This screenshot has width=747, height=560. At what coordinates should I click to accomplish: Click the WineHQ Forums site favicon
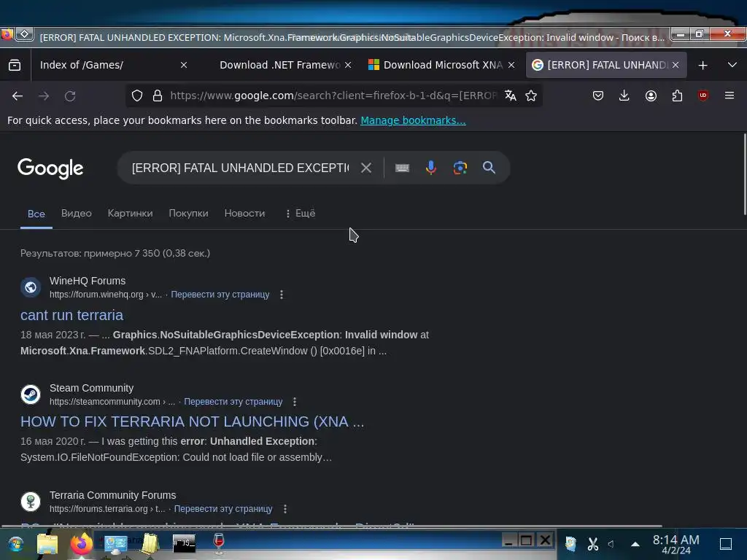pos(31,287)
